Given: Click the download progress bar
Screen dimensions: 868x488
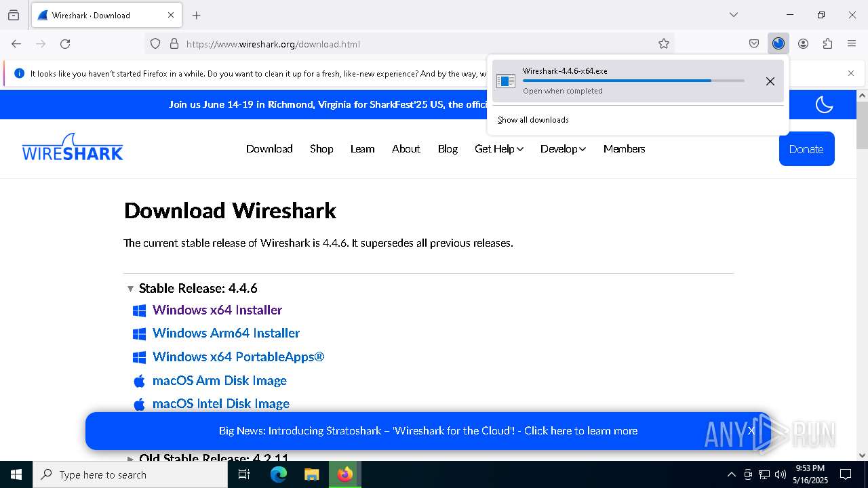Looking at the screenshot, I should (633, 81).
